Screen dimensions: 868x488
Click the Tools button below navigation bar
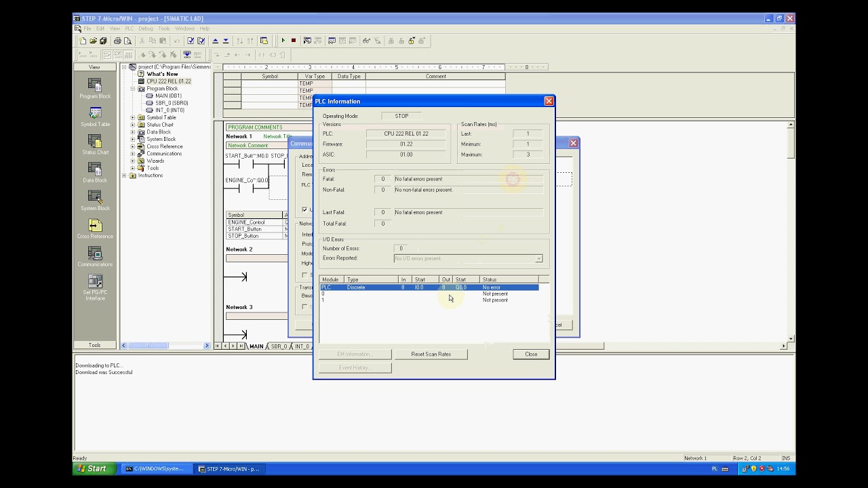point(94,346)
